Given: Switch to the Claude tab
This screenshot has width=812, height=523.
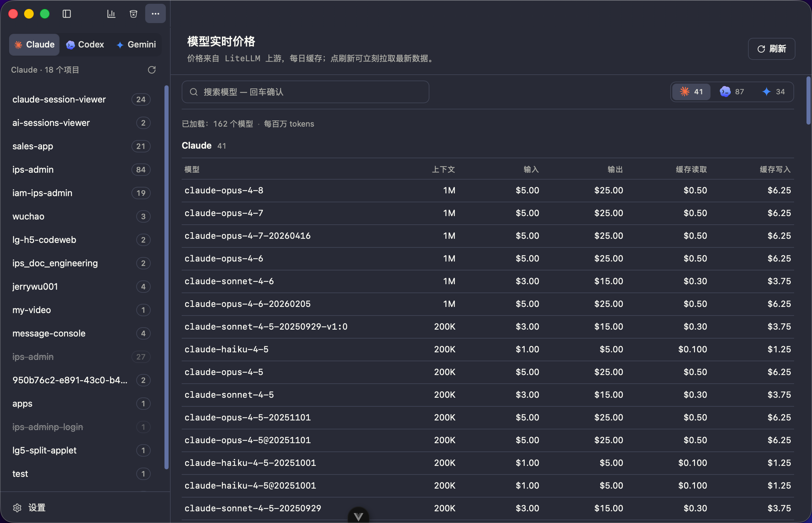Looking at the screenshot, I should (x=34, y=45).
